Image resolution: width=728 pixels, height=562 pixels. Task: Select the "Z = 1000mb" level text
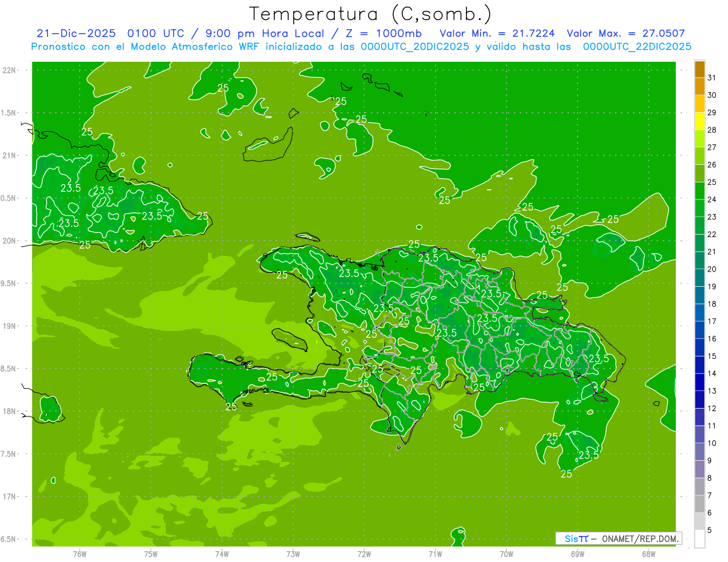[x=384, y=33]
